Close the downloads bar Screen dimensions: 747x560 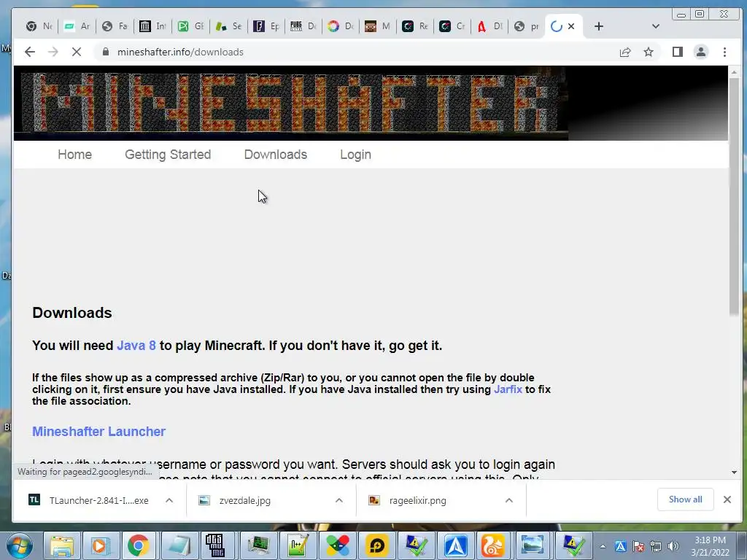pyautogui.click(x=727, y=499)
